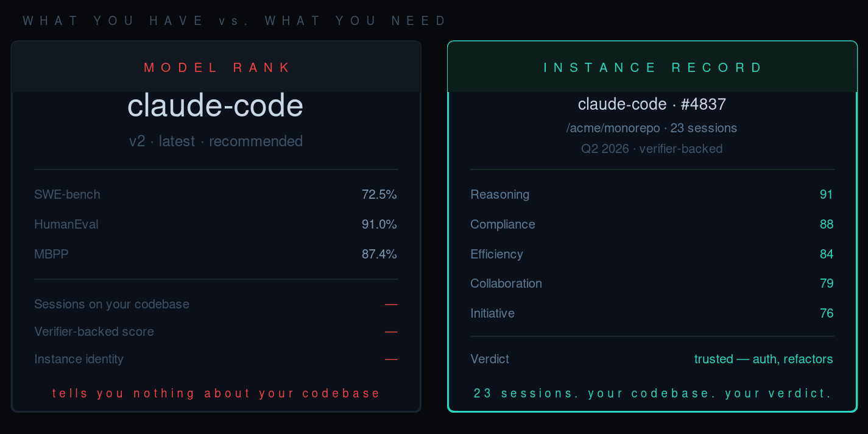The height and width of the screenshot is (434, 868).
Task: Click the INSTANCE RECORD card header
Action: 652,67
